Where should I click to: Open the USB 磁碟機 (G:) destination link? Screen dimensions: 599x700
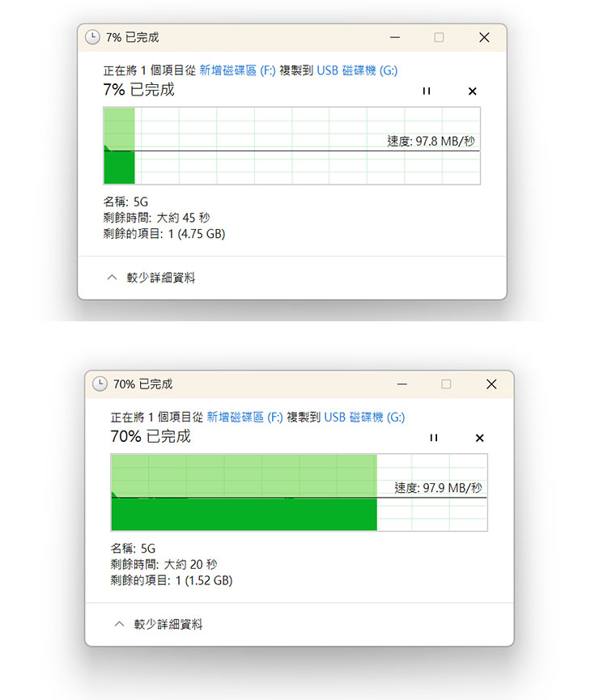[x=359, y=70]
